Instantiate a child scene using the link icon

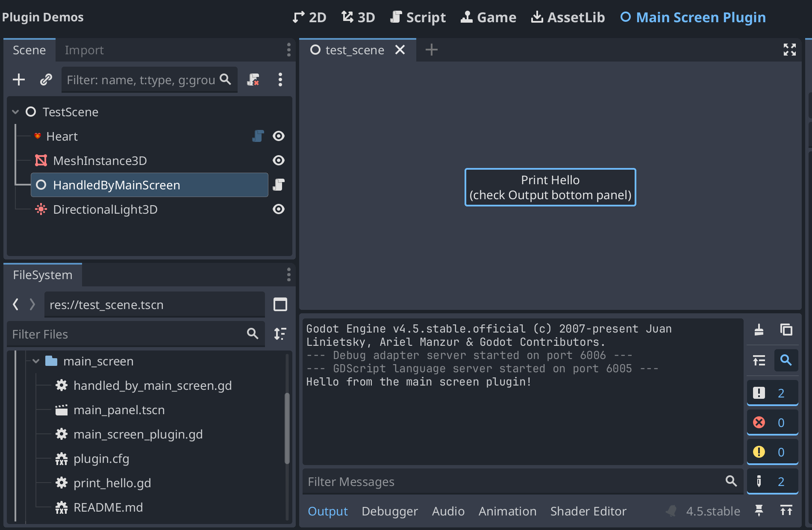pyautogui.click(x=46, y=79)
